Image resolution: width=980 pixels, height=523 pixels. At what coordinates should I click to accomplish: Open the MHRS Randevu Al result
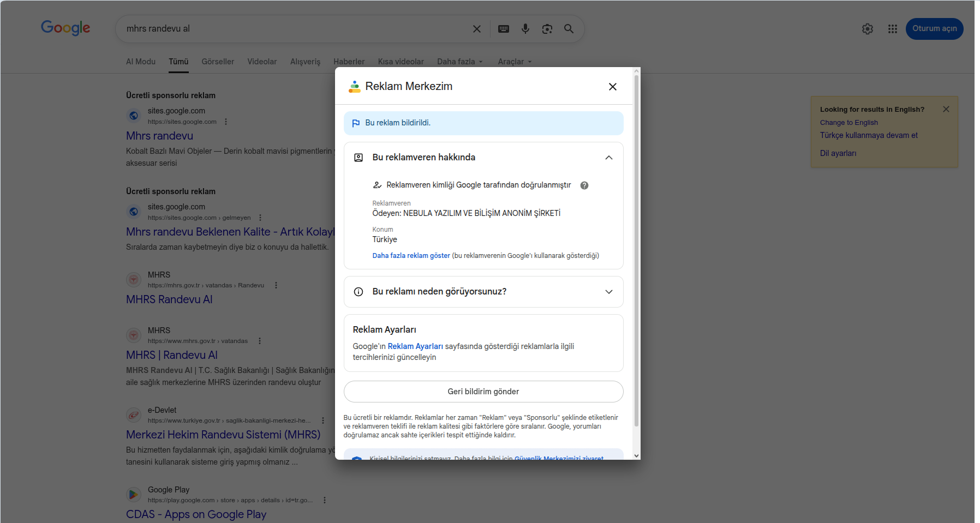[169, 299]
